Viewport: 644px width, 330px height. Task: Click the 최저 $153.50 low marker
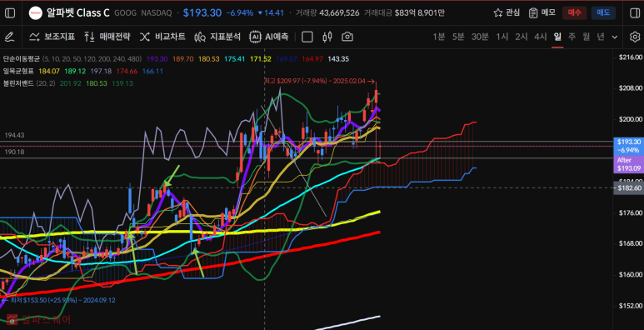pyautogui.click(x=58, y=300)
